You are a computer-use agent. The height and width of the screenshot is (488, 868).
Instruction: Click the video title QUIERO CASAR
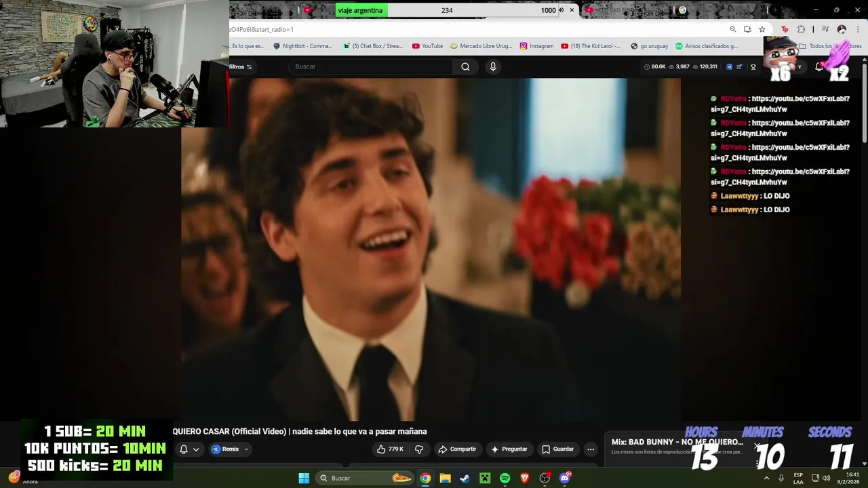[x=300, y=431]
